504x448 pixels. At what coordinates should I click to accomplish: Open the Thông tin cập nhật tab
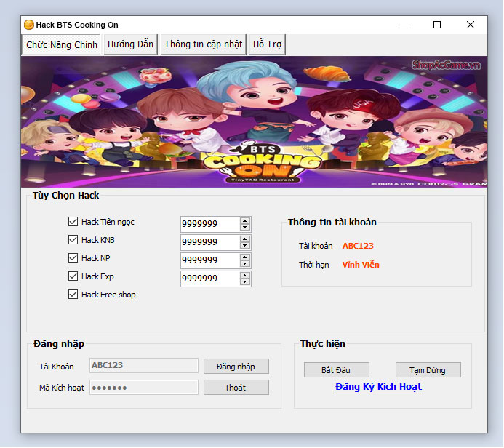[x=203, y=44]
